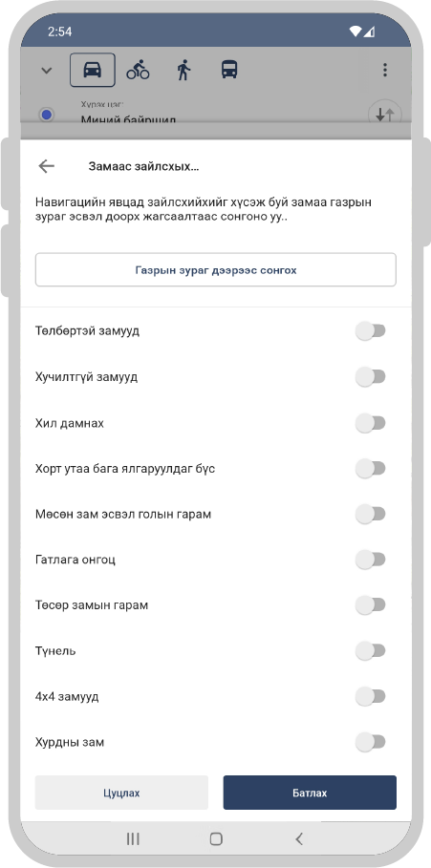Image resolution: width=431 pixels, height=868 pixels.
Task: Click the Цуцлах cancel button
Action: (x=121, y=793)
